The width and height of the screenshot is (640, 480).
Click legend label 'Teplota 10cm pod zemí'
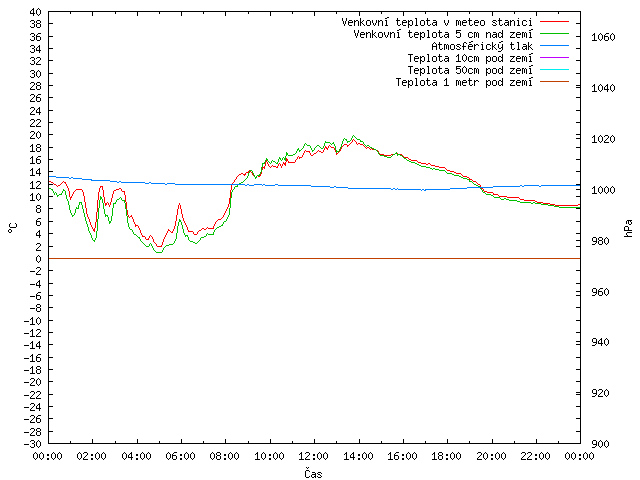point(470,58)
